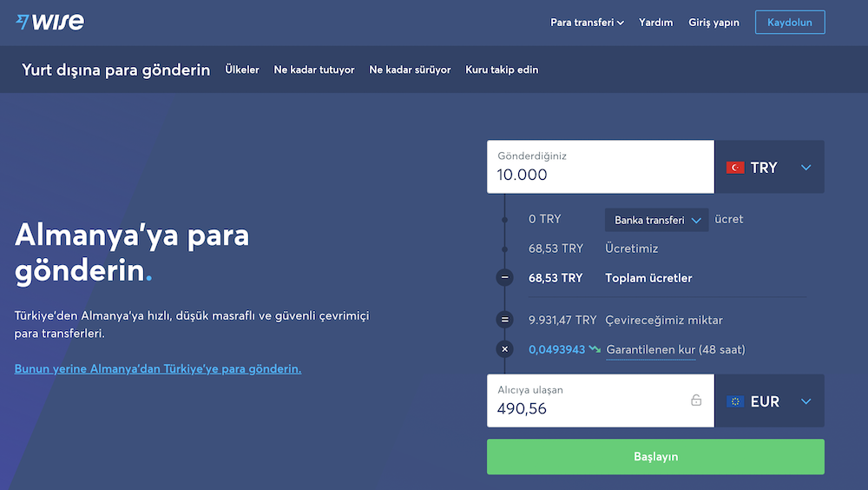Click the Garantilenen kur link
This screenshot has height=490, width=868.
pyautogui.click(x=650, y=350)
